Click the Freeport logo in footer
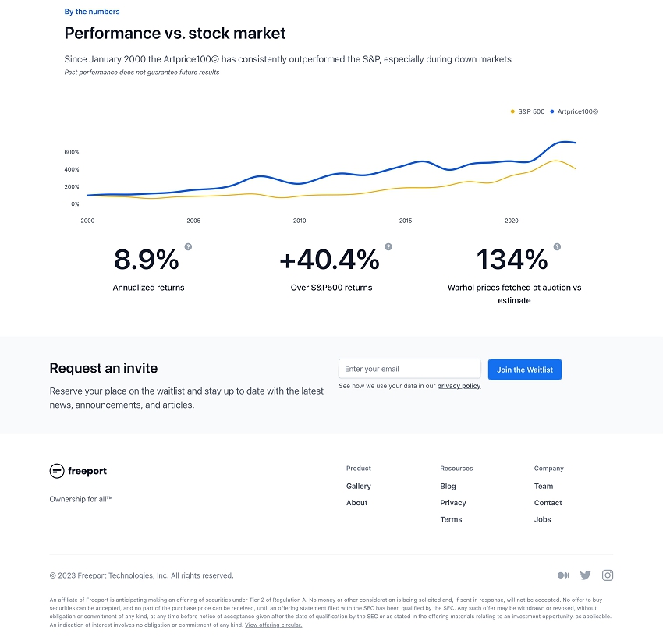663x644 pixels. 78,471
